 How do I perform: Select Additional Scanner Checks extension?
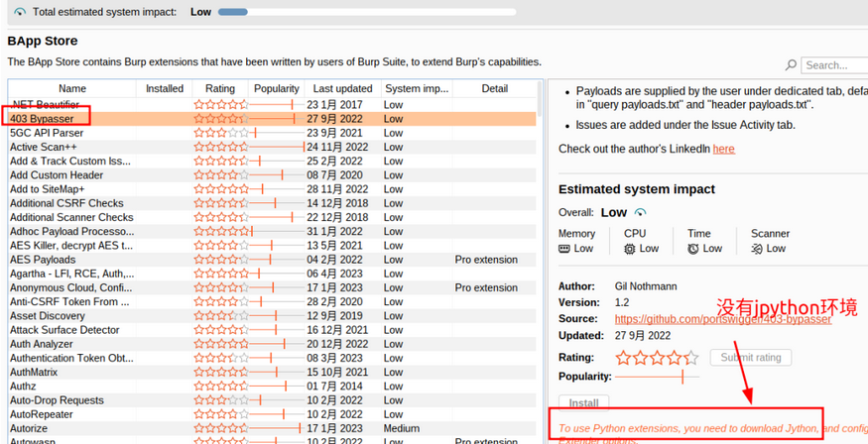(x=272, y=217)
